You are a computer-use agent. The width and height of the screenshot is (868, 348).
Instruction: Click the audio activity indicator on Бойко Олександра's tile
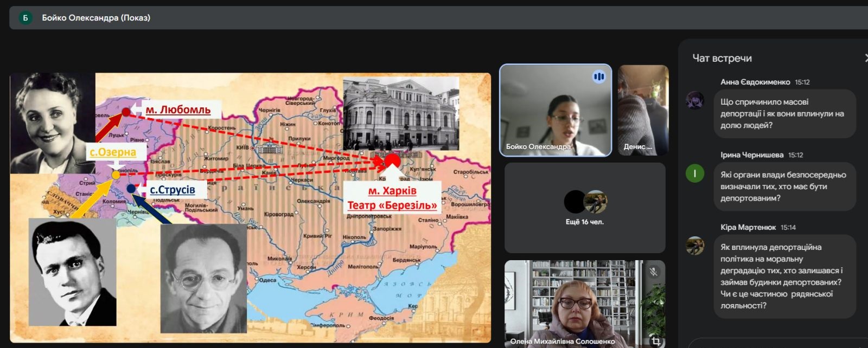point(599,77)
